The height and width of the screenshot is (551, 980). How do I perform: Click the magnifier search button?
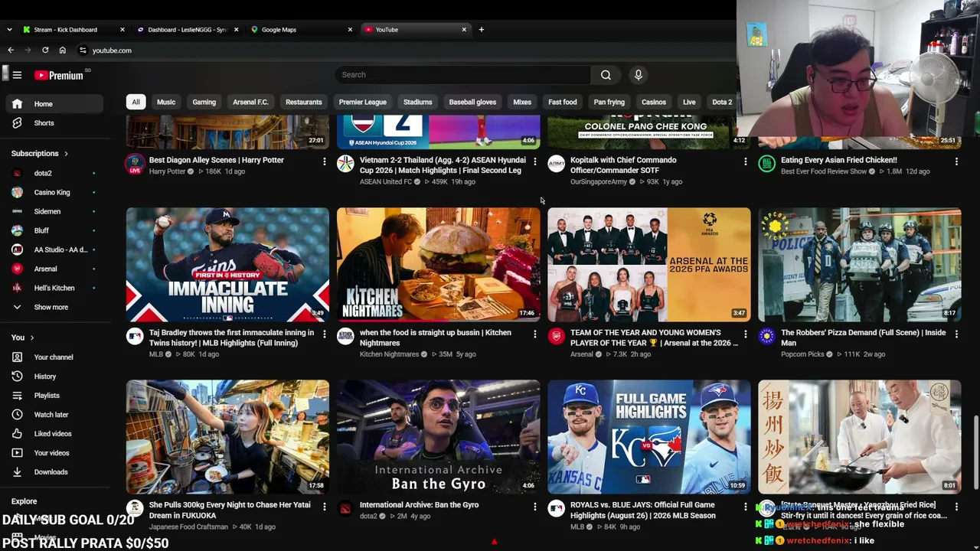tap(606, 75)
